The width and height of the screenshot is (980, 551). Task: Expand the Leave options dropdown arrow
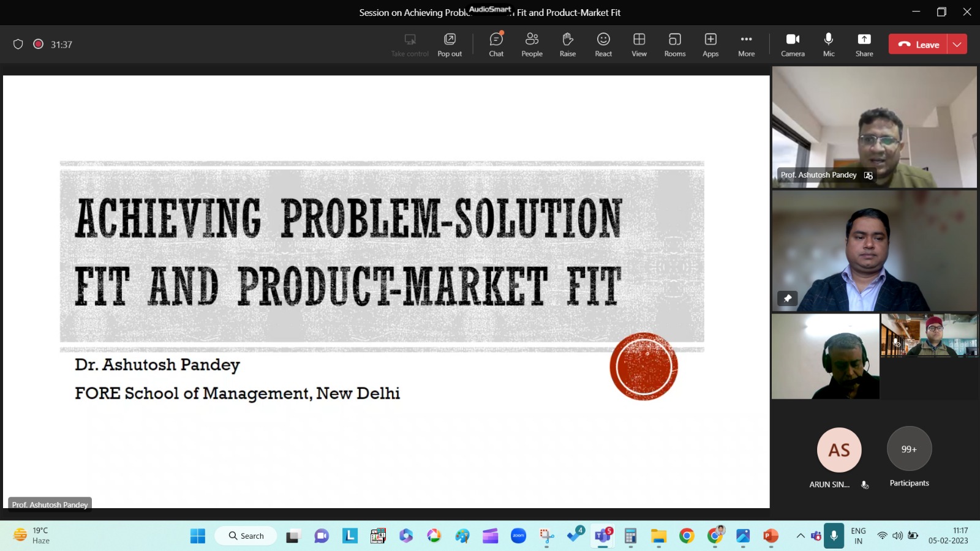(957, 45)
